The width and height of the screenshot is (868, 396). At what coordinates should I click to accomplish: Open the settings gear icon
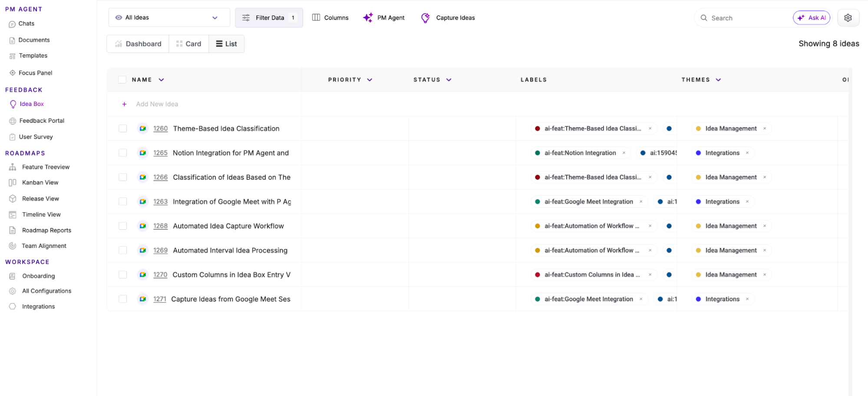pos(848,18)
